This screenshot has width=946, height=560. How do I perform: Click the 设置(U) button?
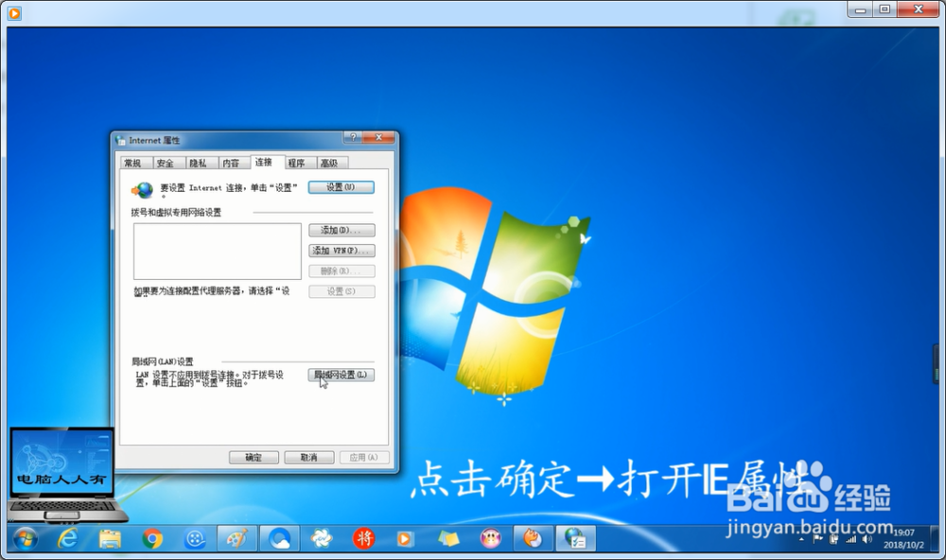coord(341,187)
